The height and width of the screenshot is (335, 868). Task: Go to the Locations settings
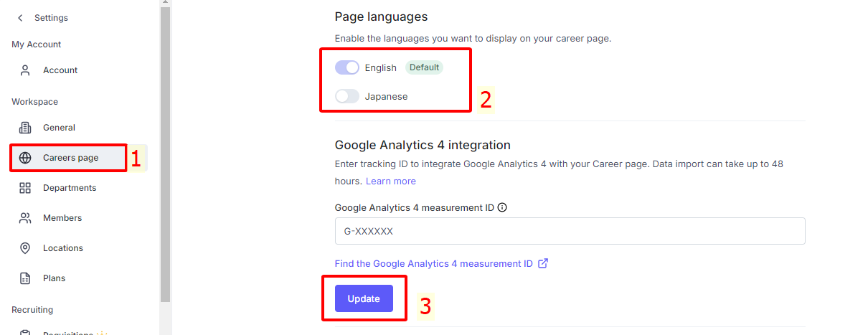click(62, 248)
